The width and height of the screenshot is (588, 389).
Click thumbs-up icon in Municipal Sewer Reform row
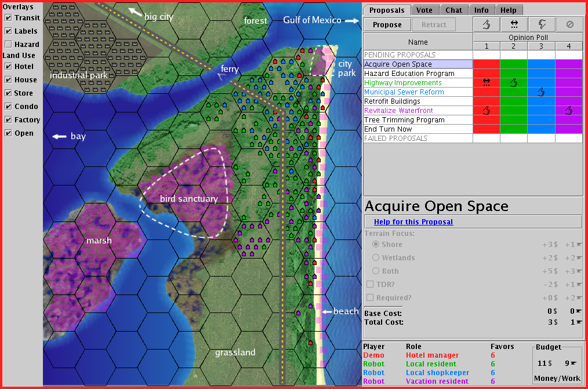(x=541, y=92)
